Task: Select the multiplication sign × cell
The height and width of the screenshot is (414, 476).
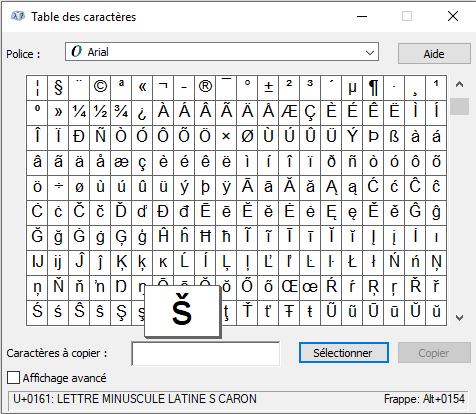Action: [226, 138]
